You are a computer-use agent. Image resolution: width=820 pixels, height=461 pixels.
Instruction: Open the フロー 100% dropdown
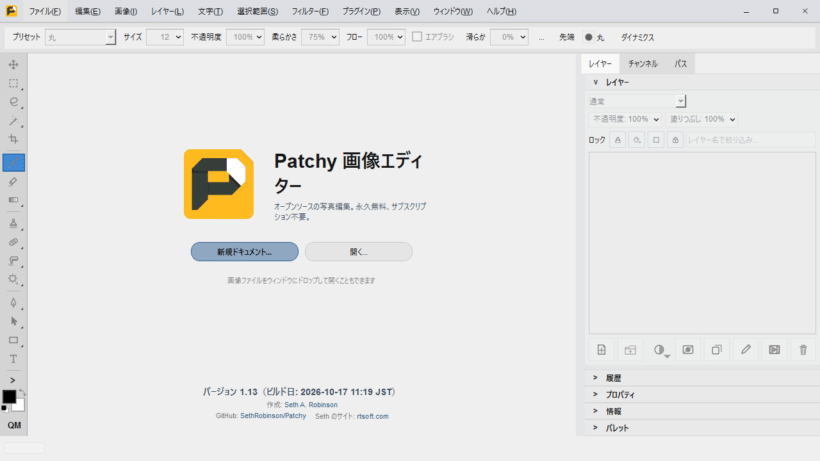pos(386,37)
